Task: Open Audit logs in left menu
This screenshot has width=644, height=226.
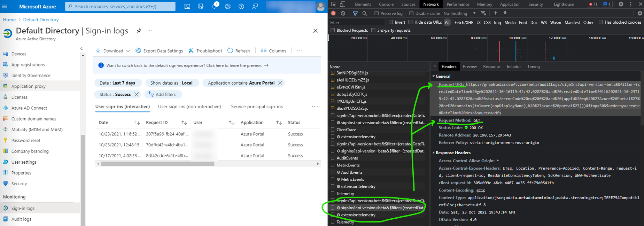Action: pos(21,219)
